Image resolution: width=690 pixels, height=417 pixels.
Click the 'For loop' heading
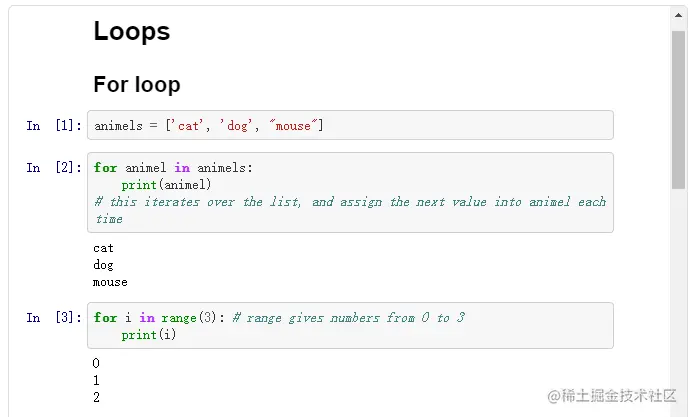[137, 84]
